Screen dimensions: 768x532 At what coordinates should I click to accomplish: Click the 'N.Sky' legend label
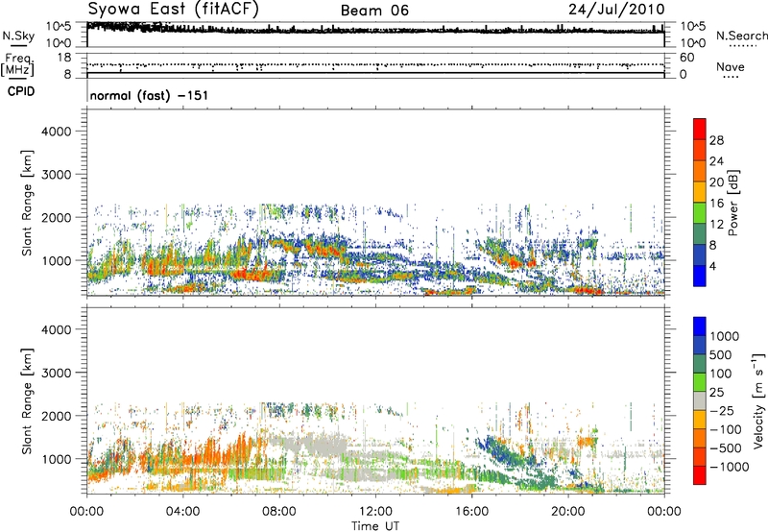pos(18,36)
